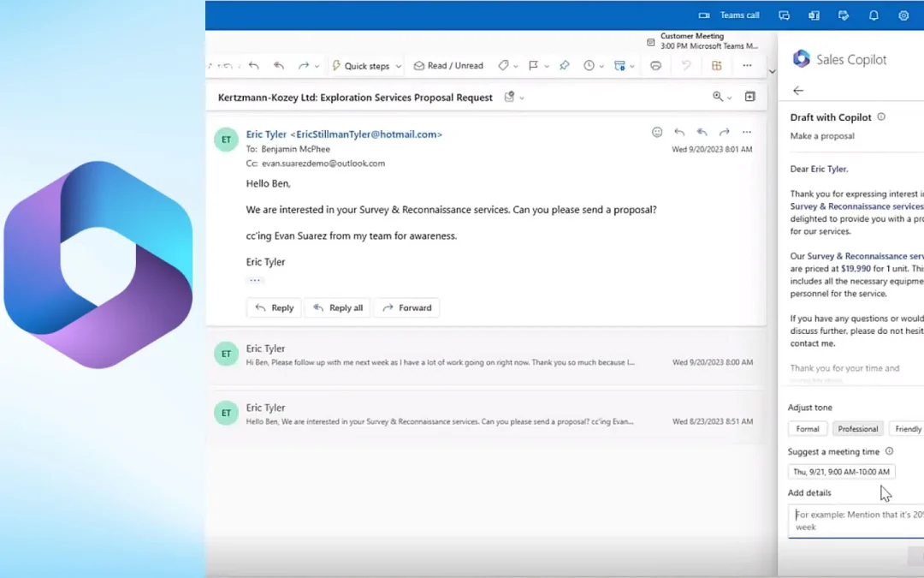Image resolution: width=924 pixels, height=578 pixels.
Task: Click sender Eric Tyler email address link
Action: (x=344, y=134)
